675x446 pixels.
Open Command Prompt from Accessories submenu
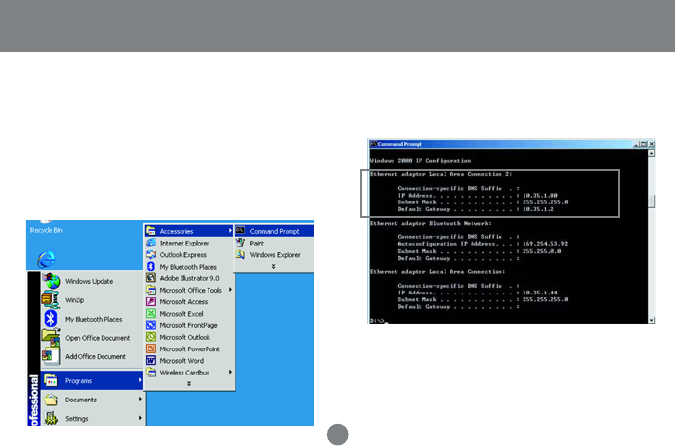tap(274, 231)
